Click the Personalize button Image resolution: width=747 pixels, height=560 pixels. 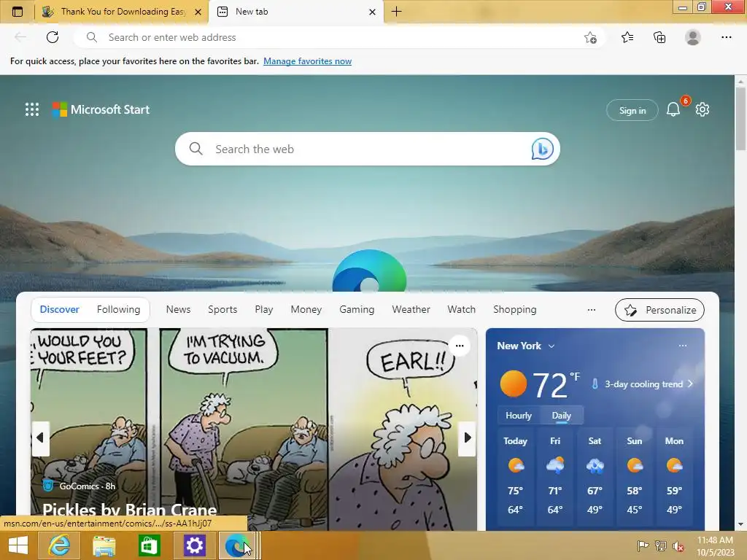[659, 310]
